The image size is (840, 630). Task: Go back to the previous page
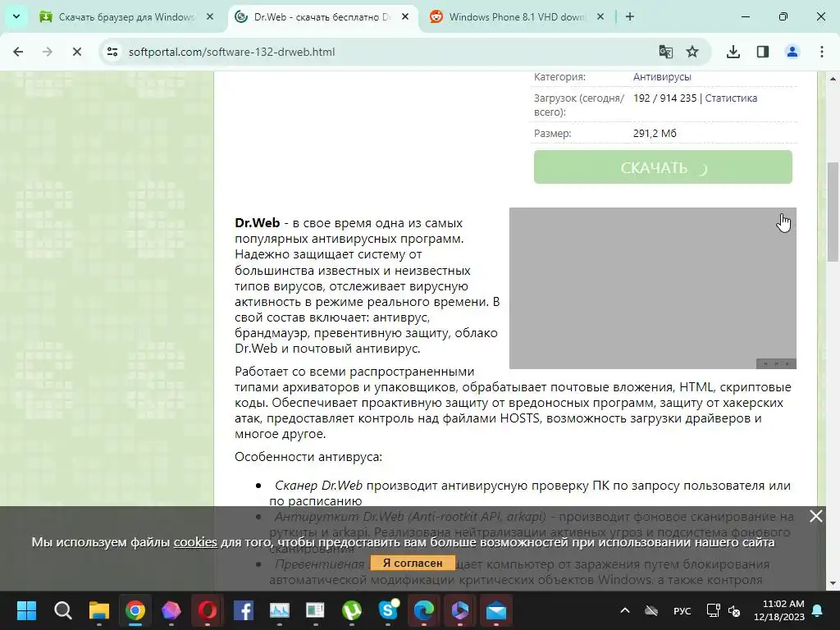(x=18, y=52)
